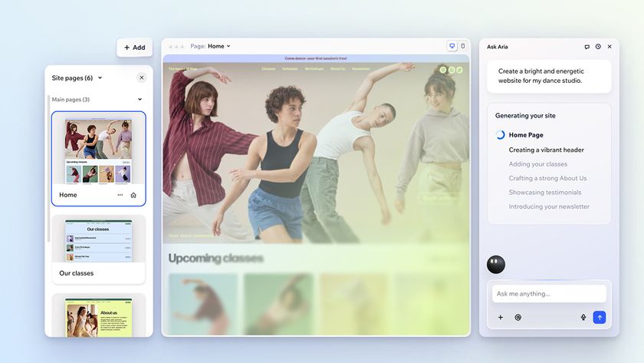
Task: Open new chat in Ask Aria panel
Action: coord(587,47)
